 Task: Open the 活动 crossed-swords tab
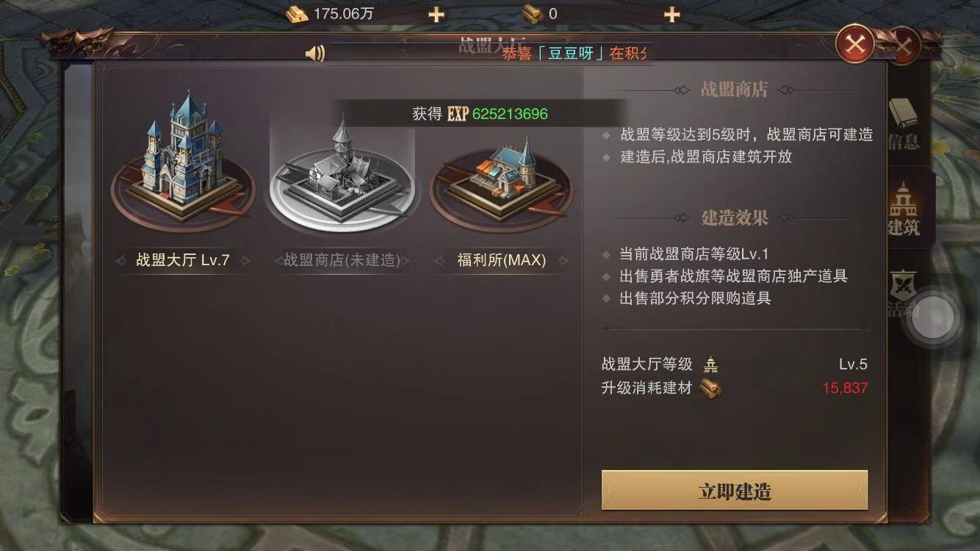click(902, 294)
